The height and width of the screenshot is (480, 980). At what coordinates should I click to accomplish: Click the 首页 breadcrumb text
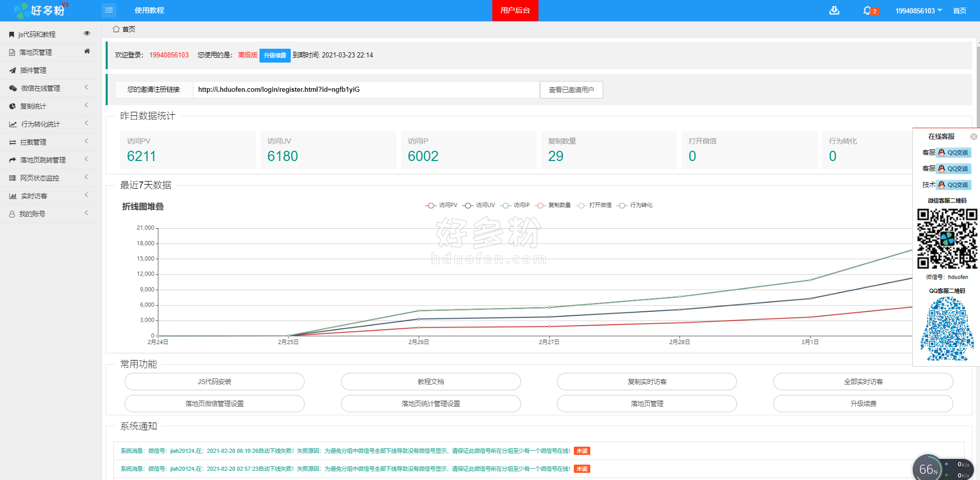pos(129,29)
